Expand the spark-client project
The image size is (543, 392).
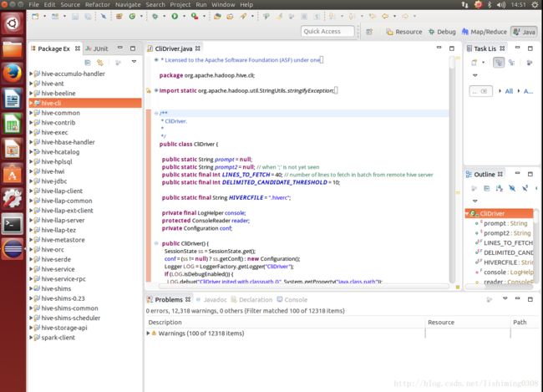pyautogui.click(x=31, y=338)
